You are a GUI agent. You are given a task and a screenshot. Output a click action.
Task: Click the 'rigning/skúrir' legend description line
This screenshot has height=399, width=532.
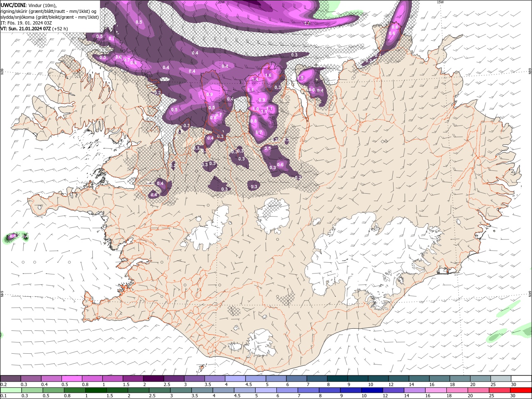49,11
